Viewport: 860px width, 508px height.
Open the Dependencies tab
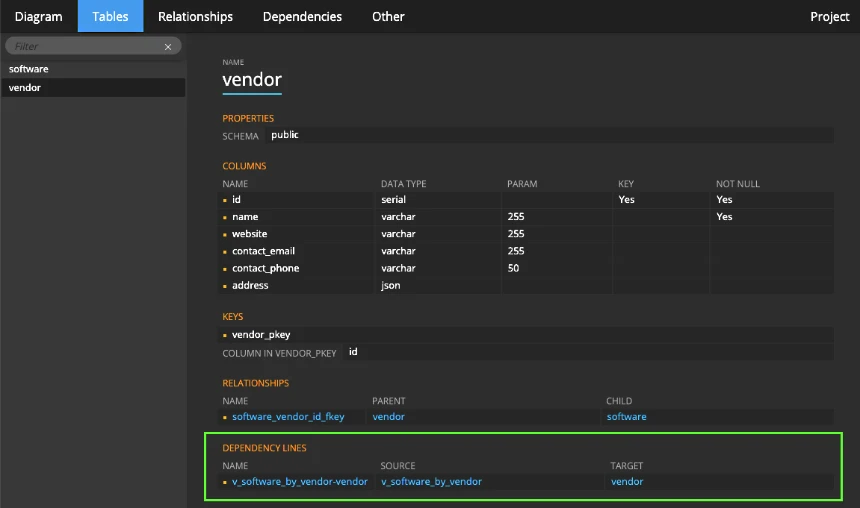[x=302, y=16]
